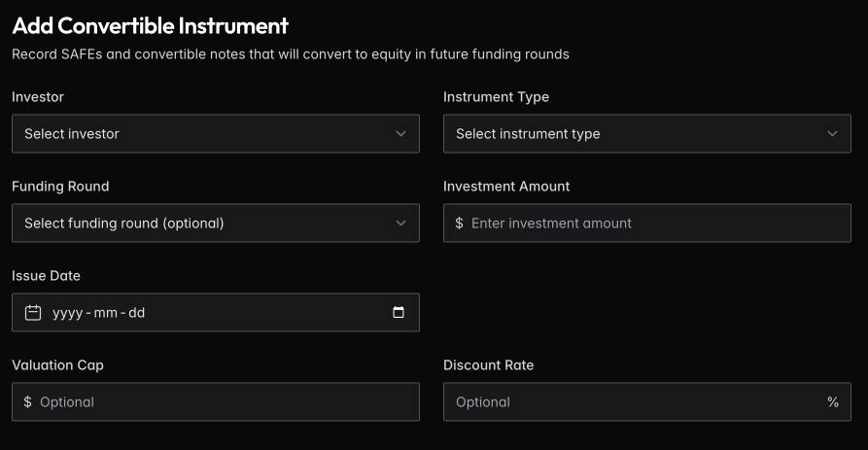
Task: Click the dollar sign in Valuation Cap
Action: 27,402
